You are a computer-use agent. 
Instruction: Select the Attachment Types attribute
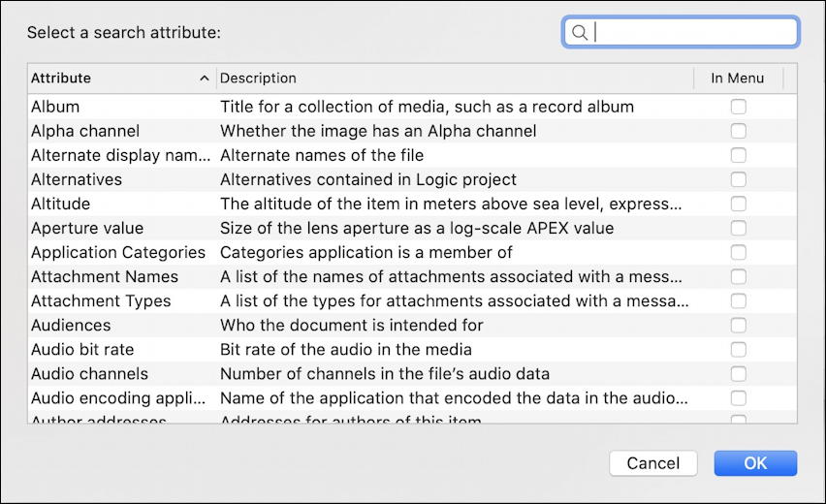pyautogui.click(x=101, y=300)
